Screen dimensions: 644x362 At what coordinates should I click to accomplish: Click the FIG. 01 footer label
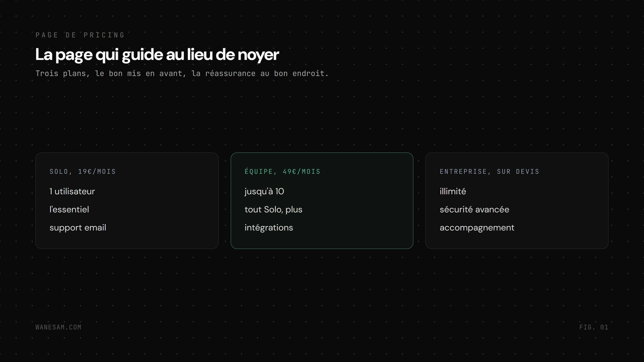pos(594,327)
